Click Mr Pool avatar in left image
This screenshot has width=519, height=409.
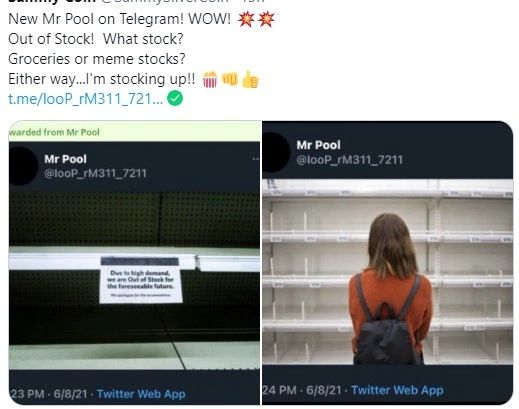pos(23,166)
